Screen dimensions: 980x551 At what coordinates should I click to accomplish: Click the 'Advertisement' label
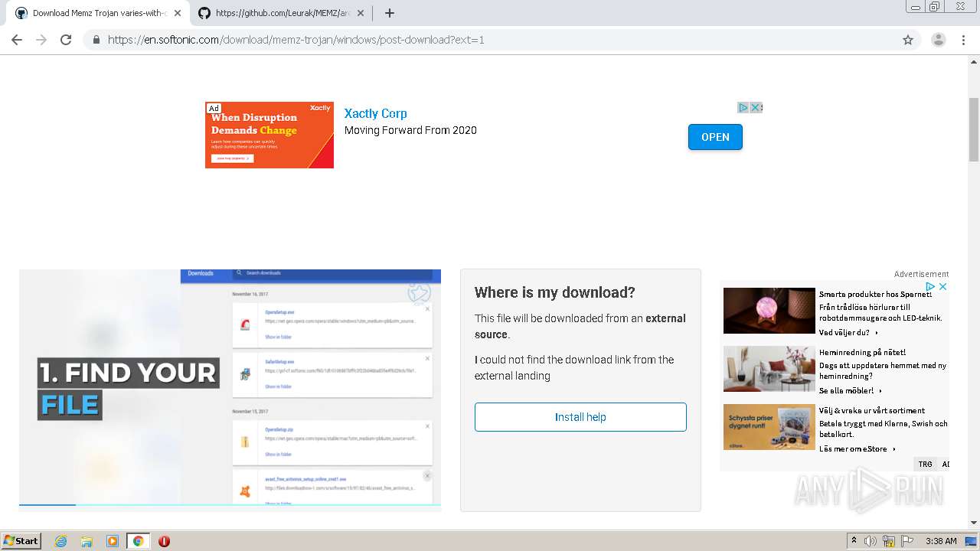[x=921, y=274]
